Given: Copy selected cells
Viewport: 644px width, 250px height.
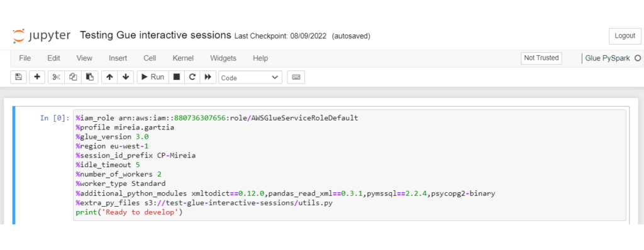Looking at the screenshot, I should [x=73, y=77].
